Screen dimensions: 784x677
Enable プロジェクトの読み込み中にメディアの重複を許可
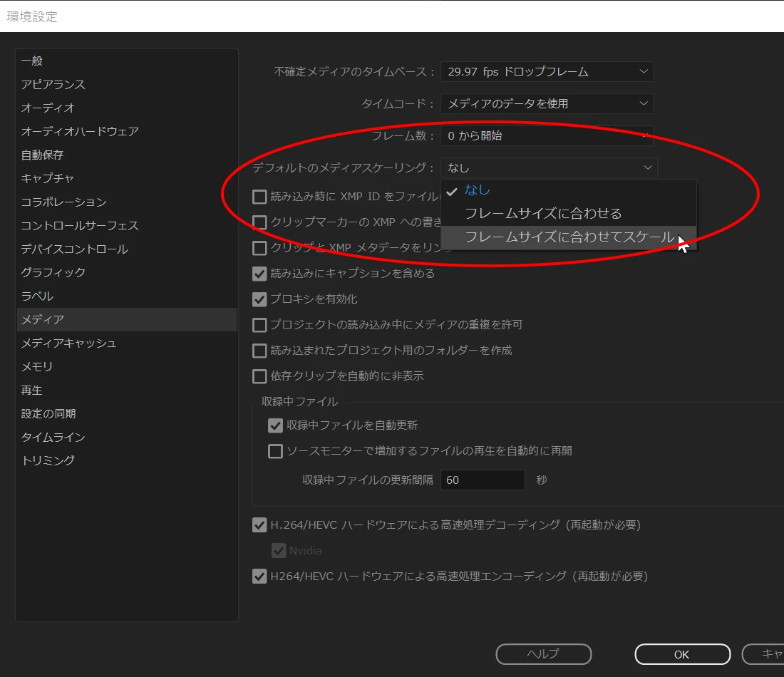(x=259, y=325)
